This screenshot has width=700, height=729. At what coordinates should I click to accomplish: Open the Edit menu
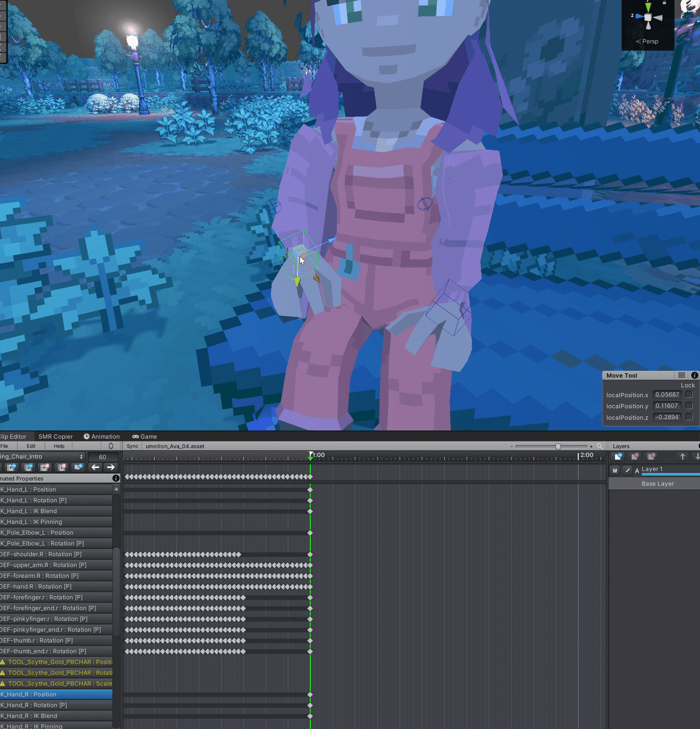pyautogui.click(x=31, y=446)
